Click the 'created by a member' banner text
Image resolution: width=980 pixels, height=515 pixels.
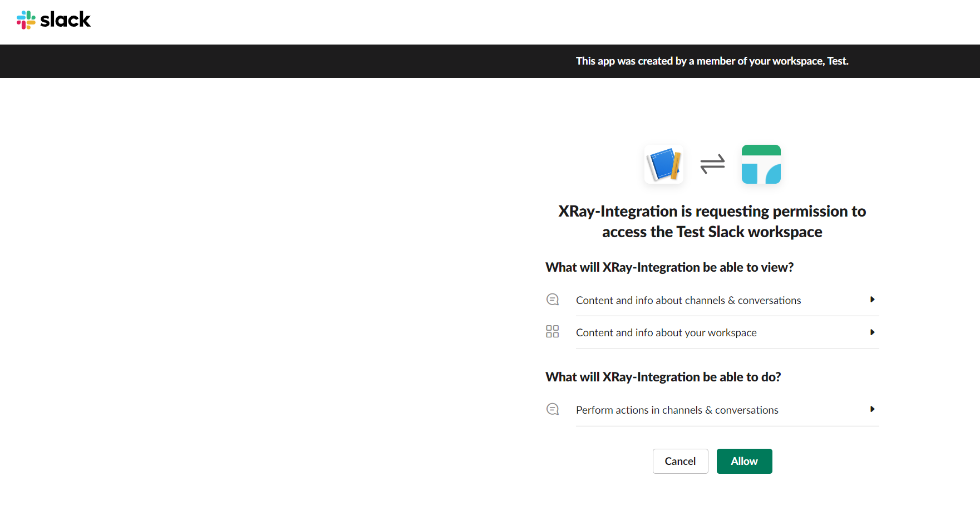[x=712, y=61]
